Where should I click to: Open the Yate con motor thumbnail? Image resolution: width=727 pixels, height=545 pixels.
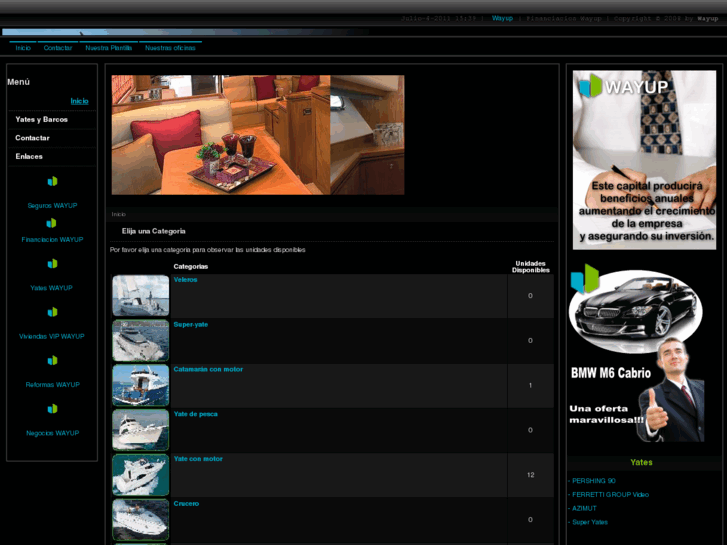pyautogui.click(x=140, y=475)
